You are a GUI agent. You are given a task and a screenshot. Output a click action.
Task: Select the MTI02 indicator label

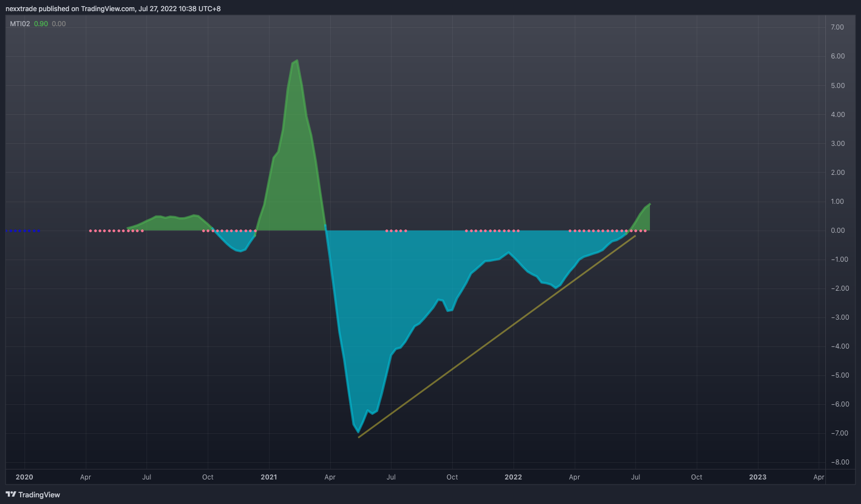20,24
